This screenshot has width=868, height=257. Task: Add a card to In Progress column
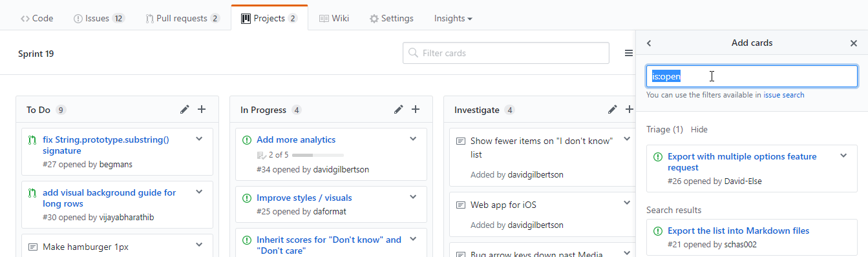pos(416,110)
